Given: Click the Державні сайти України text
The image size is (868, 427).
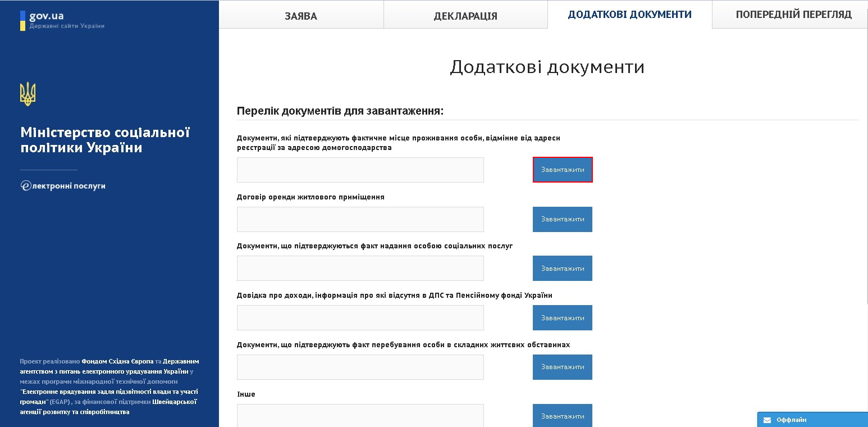Looking at the screenshot, I should 67,26.
